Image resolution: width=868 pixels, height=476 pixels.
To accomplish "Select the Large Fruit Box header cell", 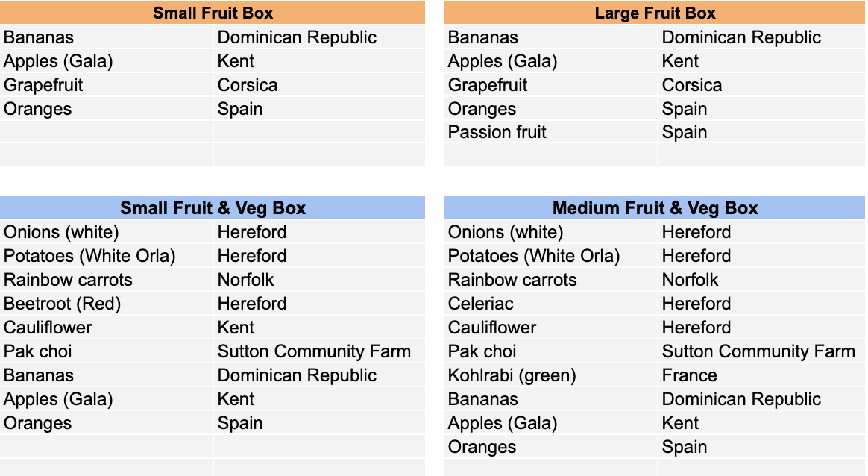I will coord(654,13).
